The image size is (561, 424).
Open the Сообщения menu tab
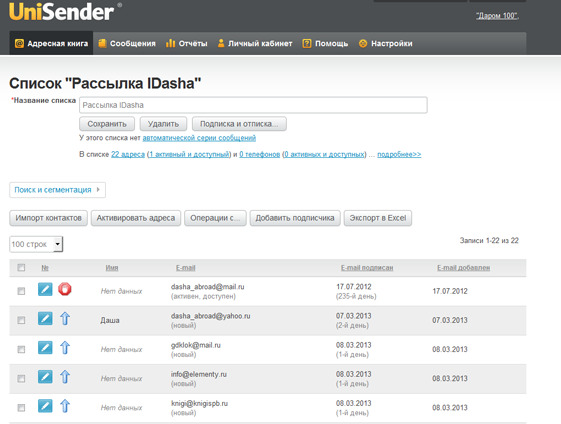127,43
